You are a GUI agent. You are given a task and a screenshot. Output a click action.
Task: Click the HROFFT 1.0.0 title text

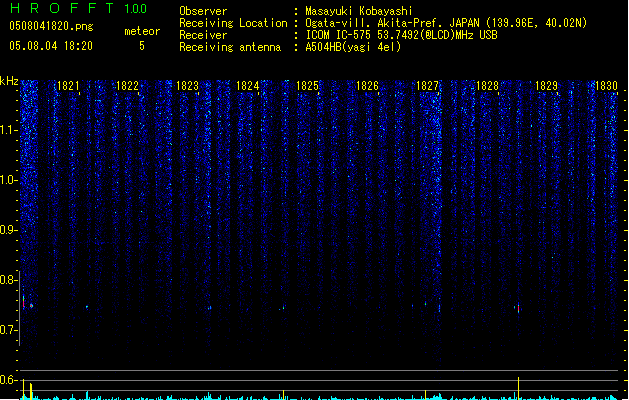tap(78, 8)
